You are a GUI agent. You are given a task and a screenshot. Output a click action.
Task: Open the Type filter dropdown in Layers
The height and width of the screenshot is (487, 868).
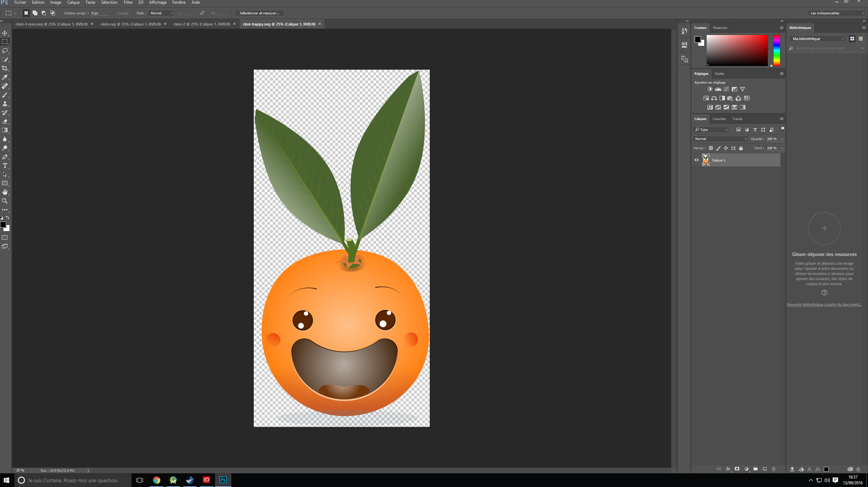pos(711,129)
